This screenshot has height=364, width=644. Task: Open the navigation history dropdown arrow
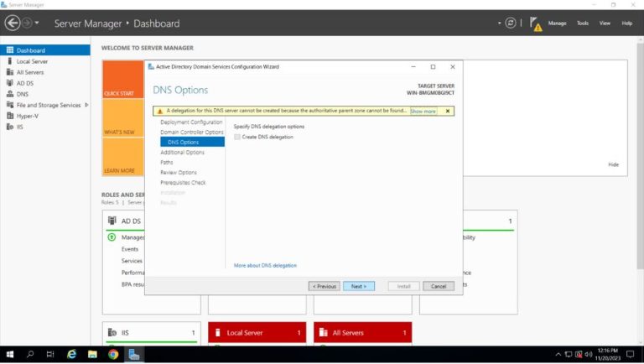(x=37, y=23)
